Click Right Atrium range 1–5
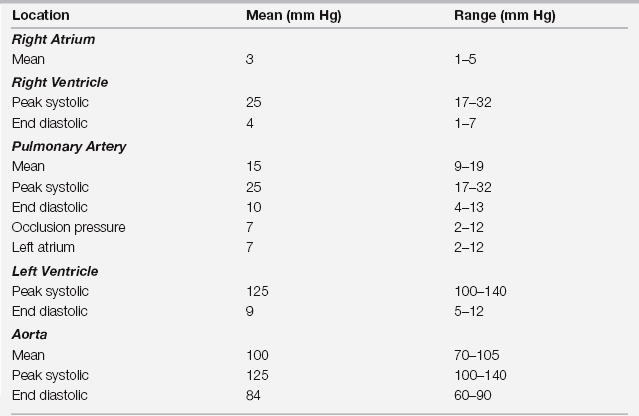The height and width of the screenshot is (416, 639). tap(463, 60)
